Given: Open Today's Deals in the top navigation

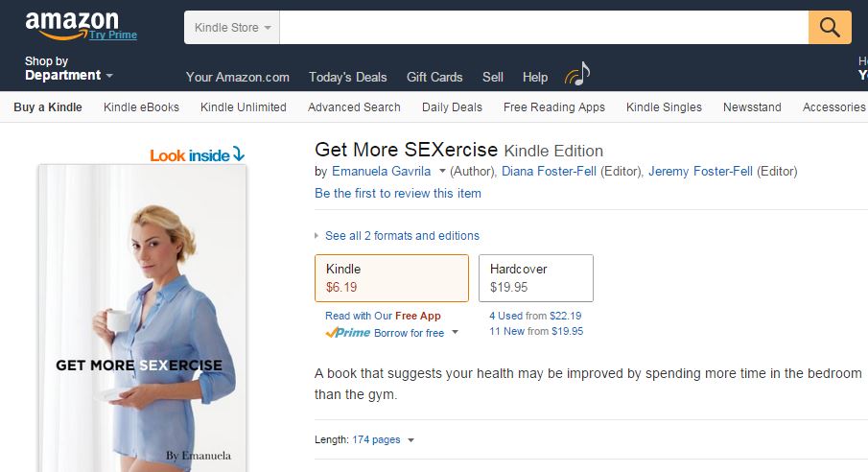Looking at the screenshot, I should coord(347,77).
